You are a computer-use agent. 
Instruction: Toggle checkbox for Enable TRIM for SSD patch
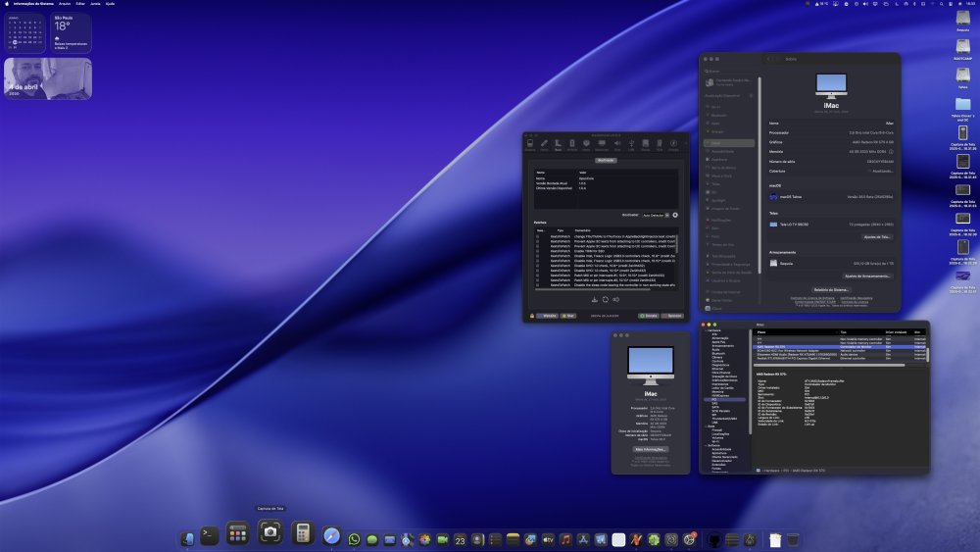pyautogui.click(x=537, y=251)
